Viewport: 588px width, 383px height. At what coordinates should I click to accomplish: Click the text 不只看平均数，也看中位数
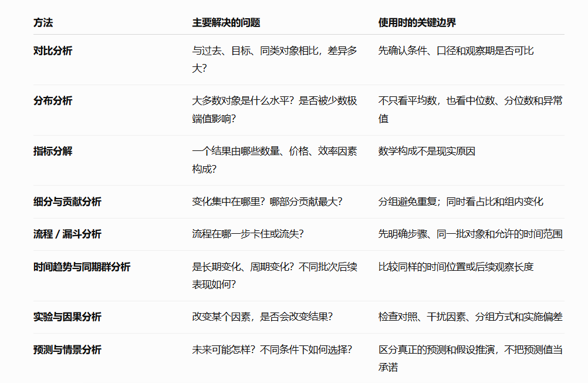coord(437,100)
